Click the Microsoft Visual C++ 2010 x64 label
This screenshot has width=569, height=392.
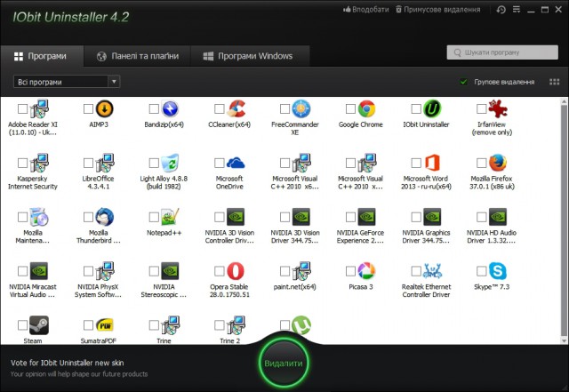tap(295, 182)
